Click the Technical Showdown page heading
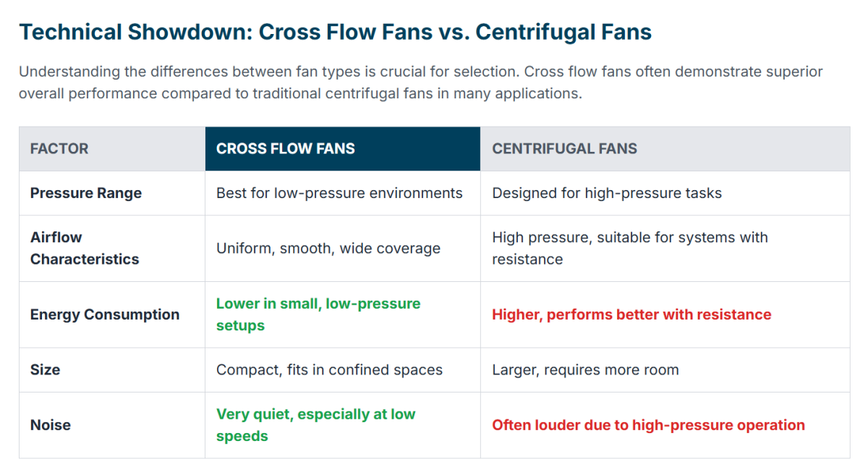The height and width of the screenshot is (475, 868). click(x=335, y=32)
